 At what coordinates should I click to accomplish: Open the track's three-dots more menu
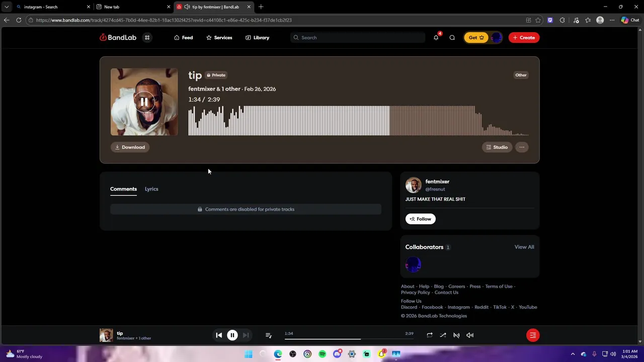[x=522, y=147]
